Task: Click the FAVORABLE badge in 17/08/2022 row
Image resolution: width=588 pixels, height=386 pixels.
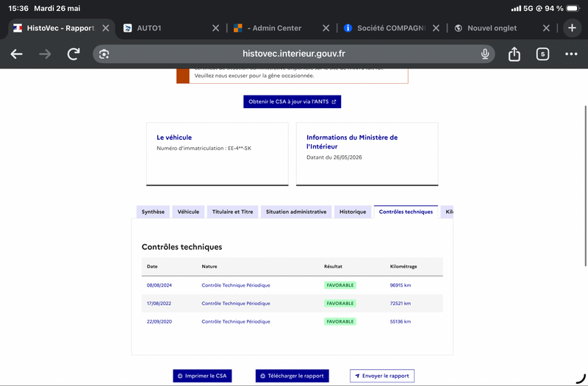Action: 340,303
